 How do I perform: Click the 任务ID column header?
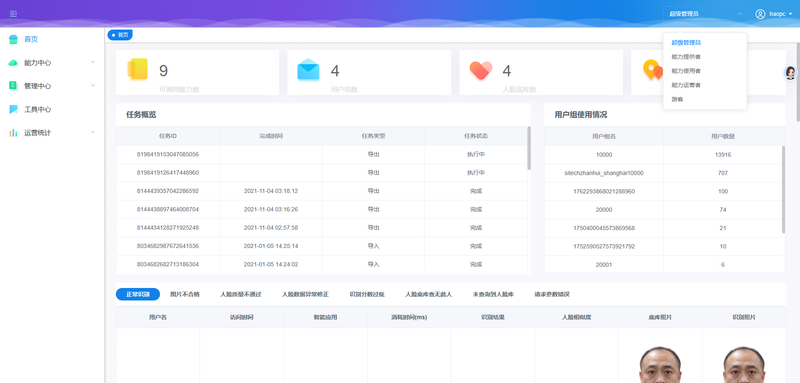click(x=168, y=136)
